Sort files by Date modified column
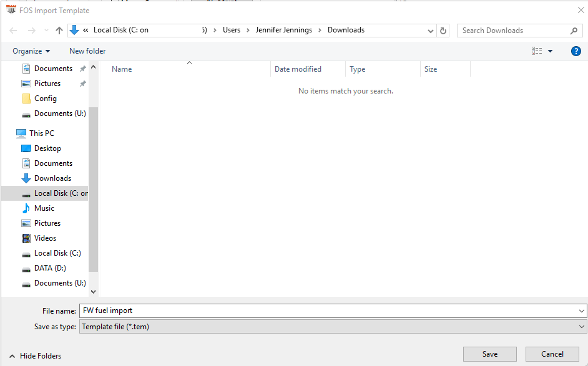 [298, 69]
